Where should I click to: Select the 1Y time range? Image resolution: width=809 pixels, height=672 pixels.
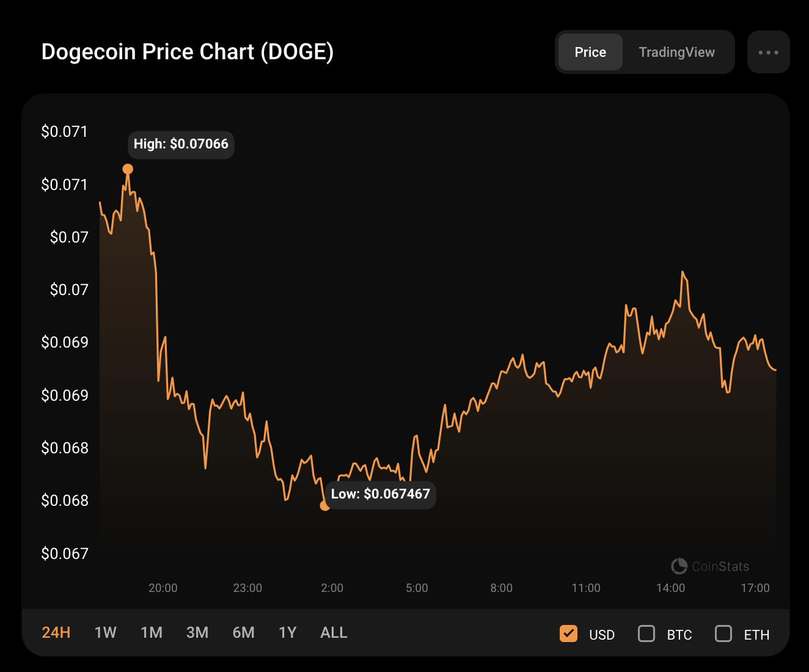click(287, 633)
